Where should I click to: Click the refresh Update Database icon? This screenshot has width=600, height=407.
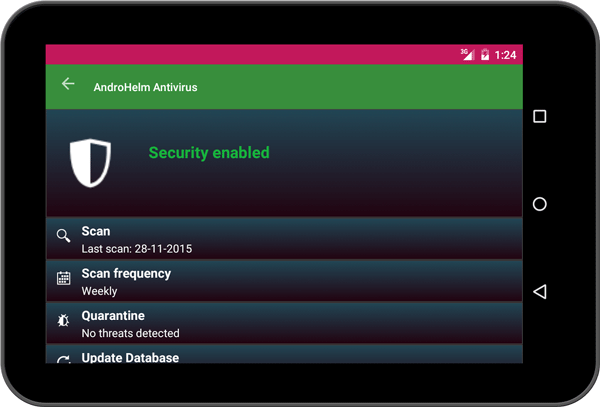click(63, 358)
